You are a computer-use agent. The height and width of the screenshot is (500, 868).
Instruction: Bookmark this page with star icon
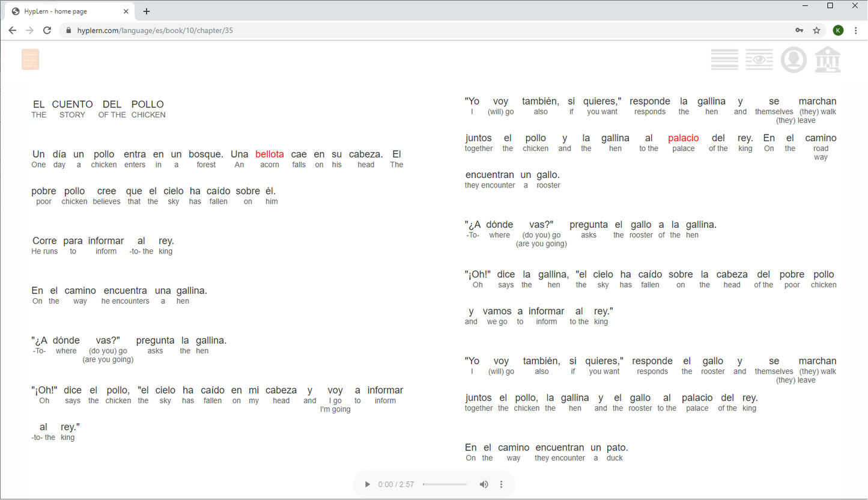pos(816,31)
